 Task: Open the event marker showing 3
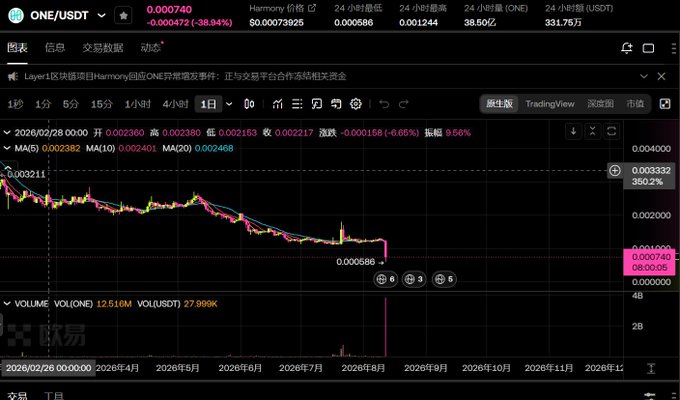414,279
